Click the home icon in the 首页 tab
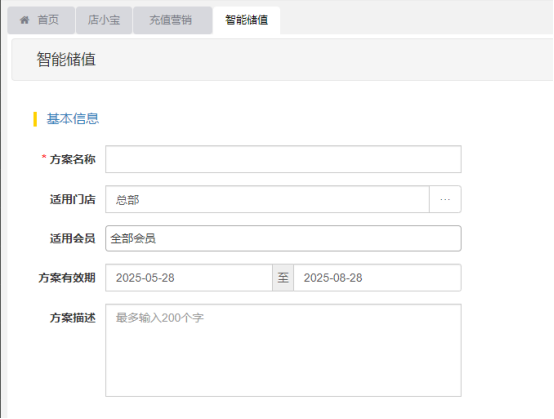Screen dimensions: 554x419 tap(24, 20)
